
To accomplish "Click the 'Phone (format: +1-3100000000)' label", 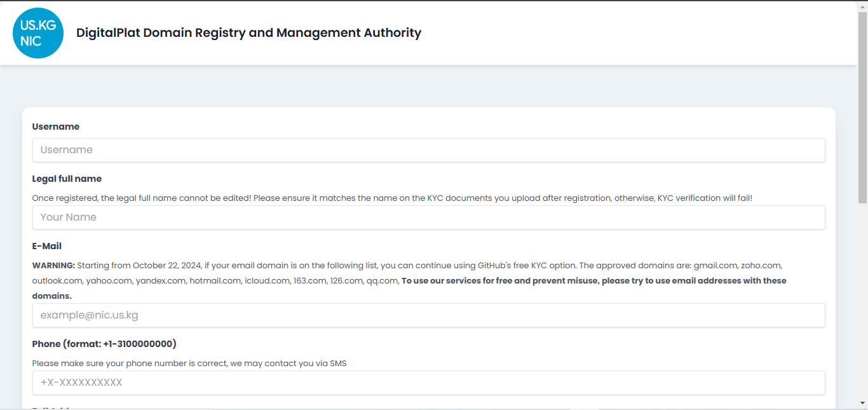I will (x=104, y=344).
